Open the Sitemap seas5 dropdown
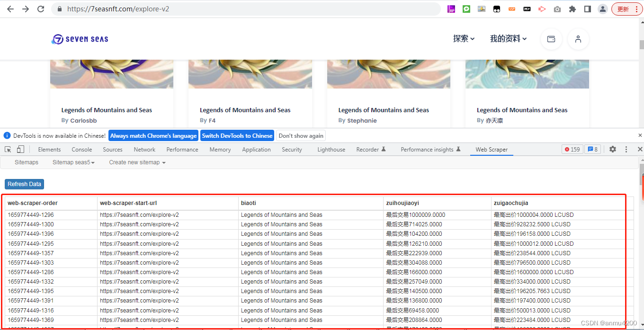 coord(73,162)
